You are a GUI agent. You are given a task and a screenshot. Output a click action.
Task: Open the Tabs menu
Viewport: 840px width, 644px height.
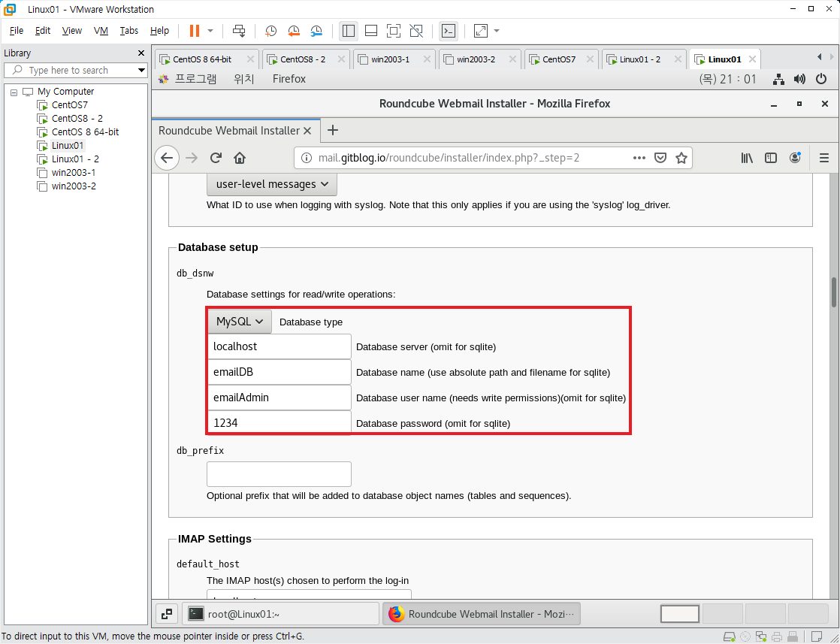[x=129, y=31]
